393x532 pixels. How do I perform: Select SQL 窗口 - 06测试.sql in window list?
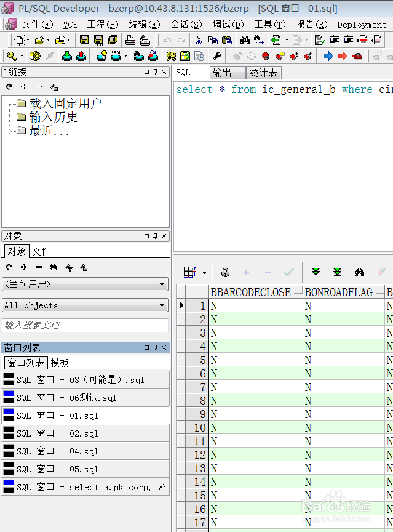click(x=85, y=398)
